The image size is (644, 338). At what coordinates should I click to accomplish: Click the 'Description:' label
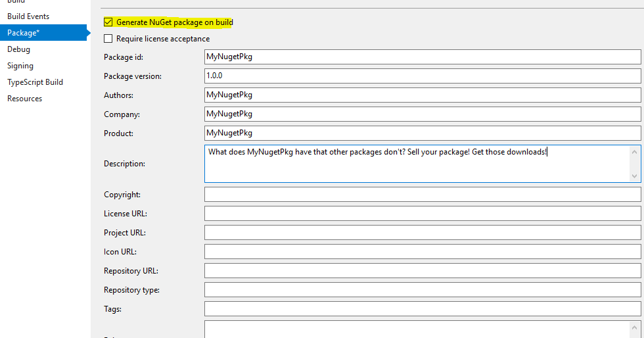[124, 164]
